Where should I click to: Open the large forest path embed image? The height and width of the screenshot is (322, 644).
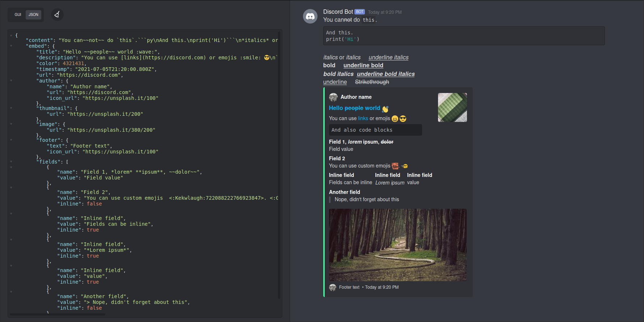[397, 245]
